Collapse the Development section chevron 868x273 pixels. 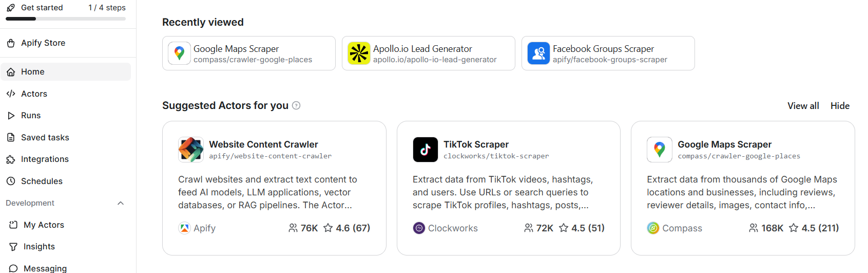click(x=121, y=203)
